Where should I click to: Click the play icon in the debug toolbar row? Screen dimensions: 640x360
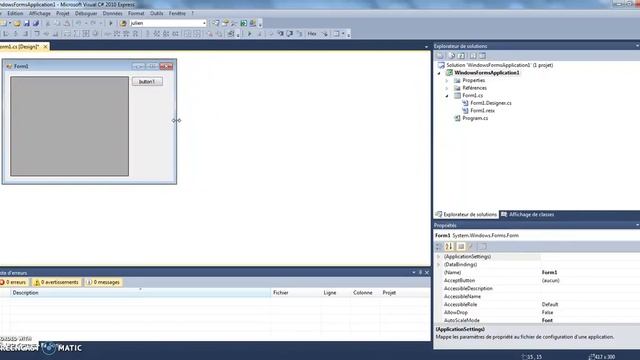pyautogui.click(x=250, y=34)
